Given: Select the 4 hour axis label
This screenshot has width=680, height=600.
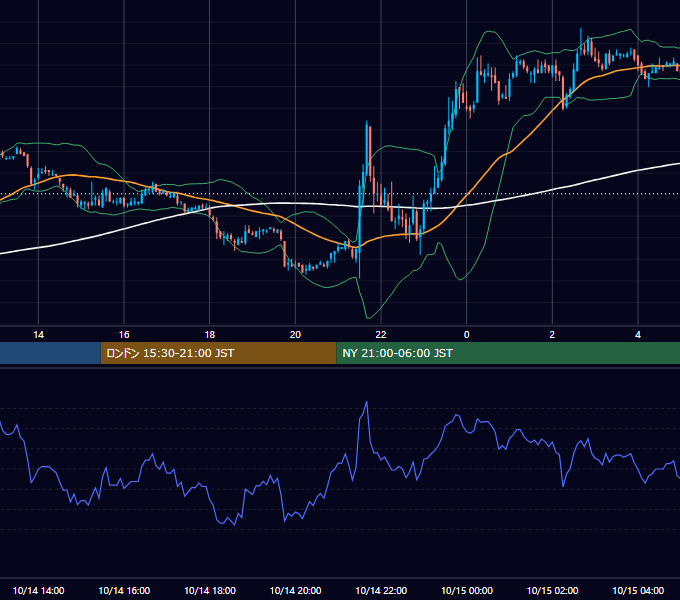Looking at the screenshot, I should pyautogui.click(x=638, y=335).
